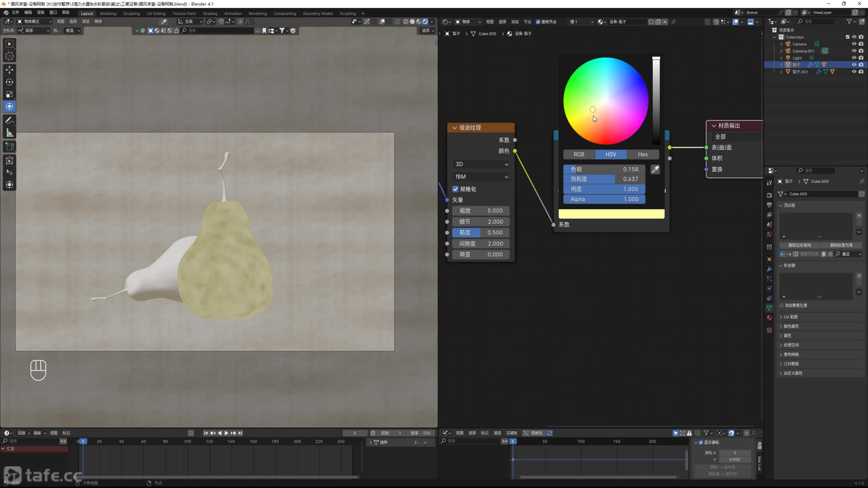
Task: Adjust the 饱和度 saturation slider
Action: 604,179
